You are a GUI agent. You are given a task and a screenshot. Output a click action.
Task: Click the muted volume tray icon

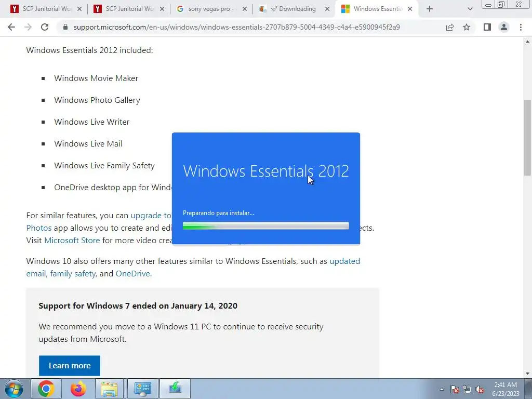click(x=480, y=389)
